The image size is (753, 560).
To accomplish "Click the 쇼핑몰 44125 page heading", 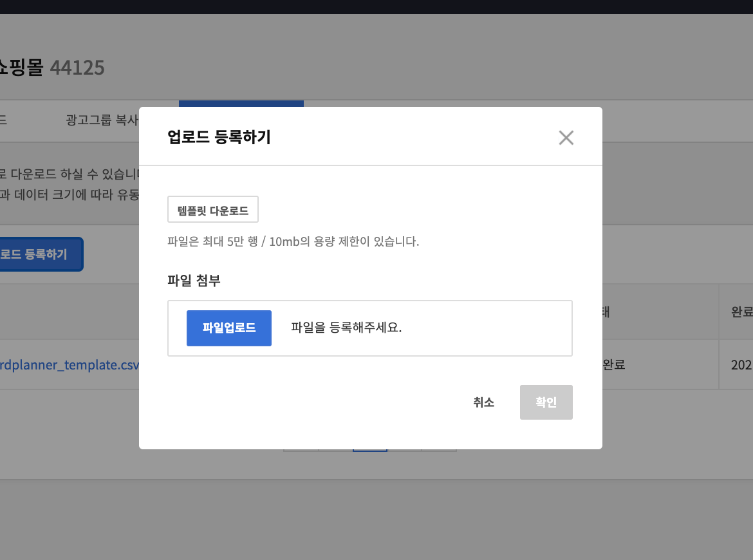I will click(x=51, y=67).
